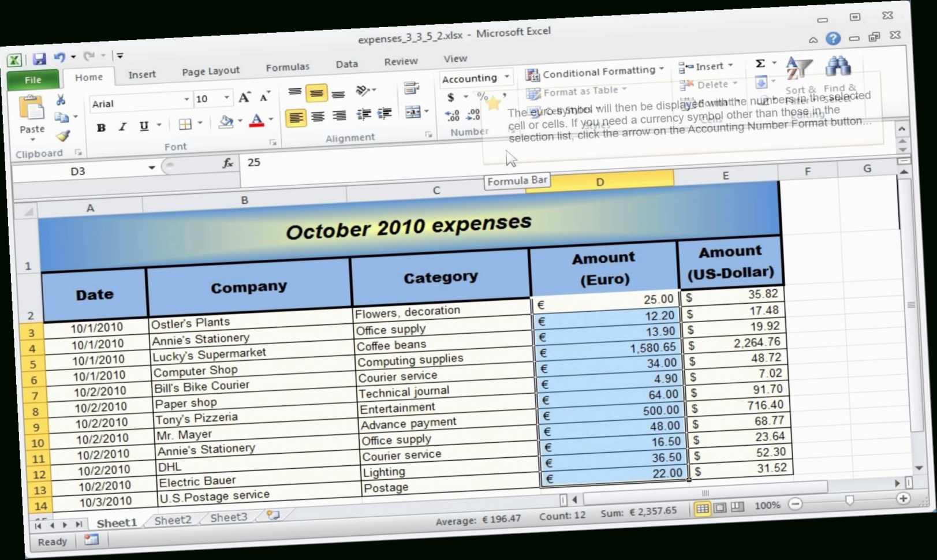Apply the Fill Color paint bucket
937x560 pixels.
pyautogui.click(x=226, y=122)
